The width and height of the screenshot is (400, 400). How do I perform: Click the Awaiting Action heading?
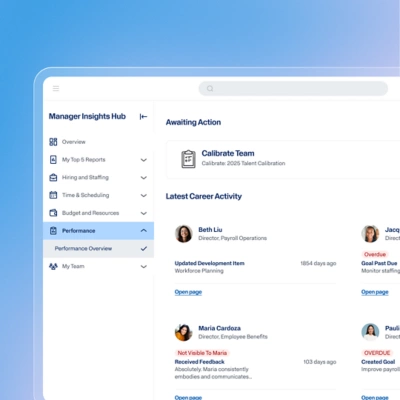point(193,122)
